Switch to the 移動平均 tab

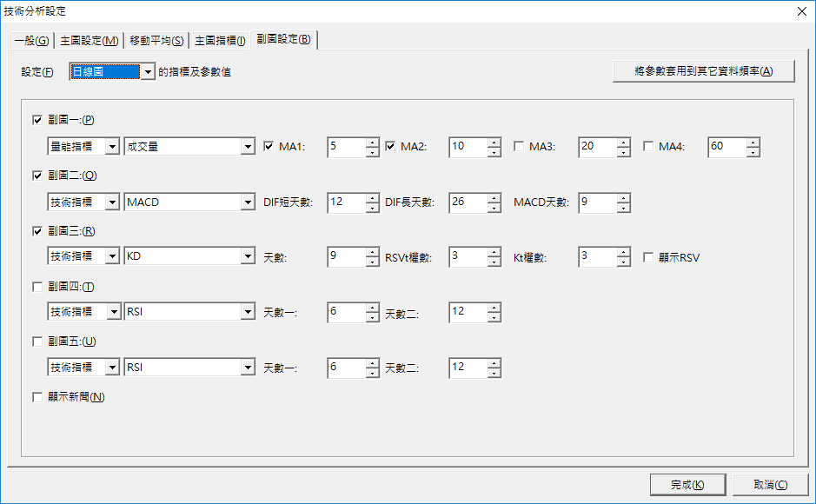point(156,41)
